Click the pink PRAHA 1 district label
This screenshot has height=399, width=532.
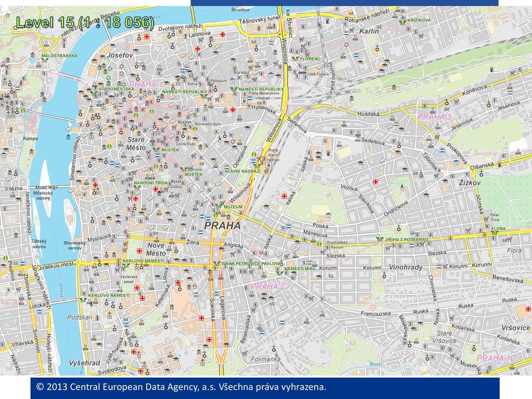[x=146, y=84]
